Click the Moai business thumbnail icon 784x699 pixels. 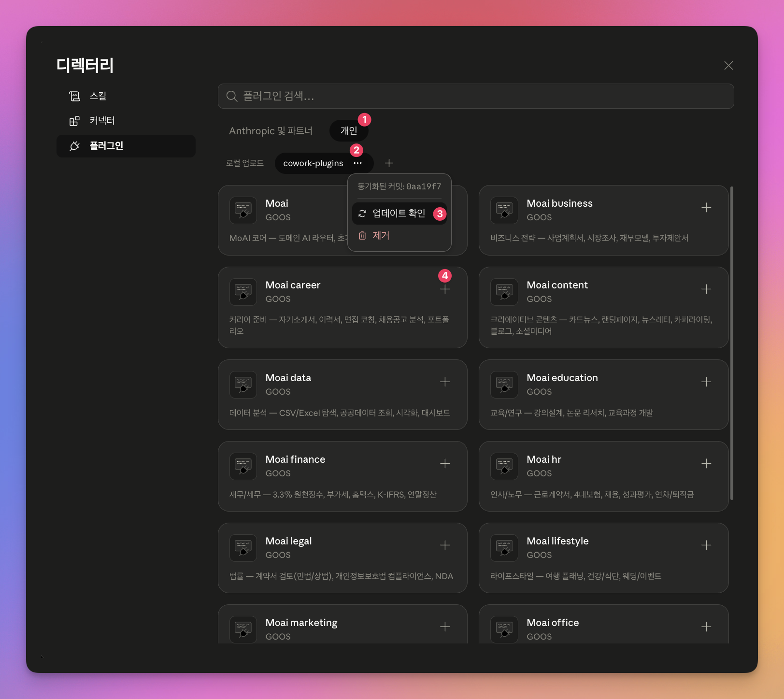coord(504,210)
